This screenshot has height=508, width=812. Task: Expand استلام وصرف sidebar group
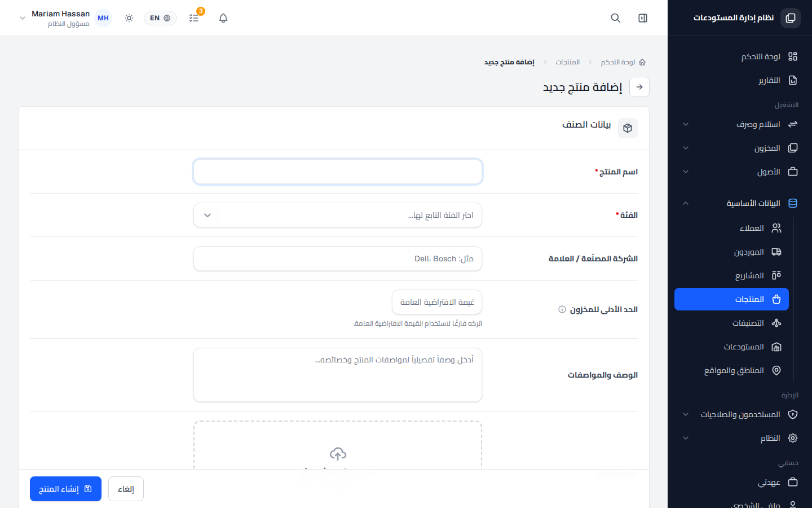[x=740, y=124]
